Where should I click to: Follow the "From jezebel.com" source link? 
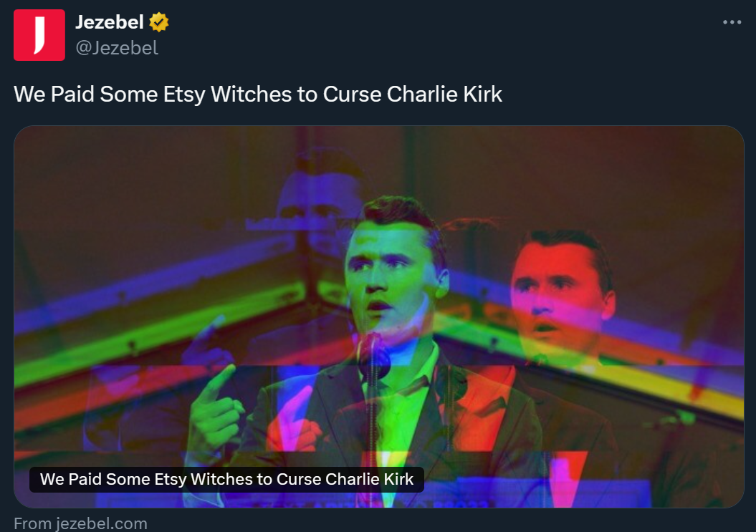point(80,523)
